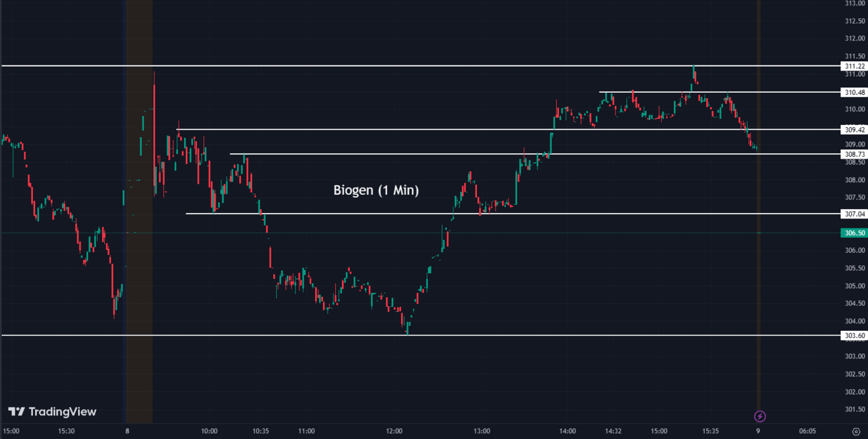
Task: Click the 304.00 price axis value
Action: (854, 321)
